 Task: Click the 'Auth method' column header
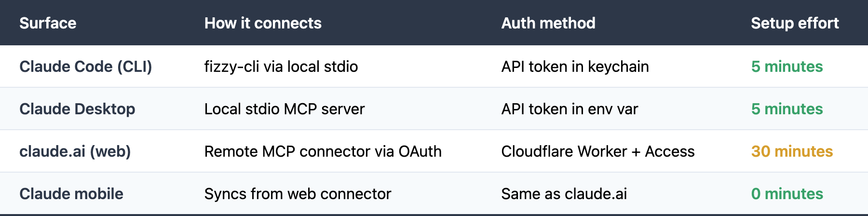pyautogui.click(x=548, y=23)
